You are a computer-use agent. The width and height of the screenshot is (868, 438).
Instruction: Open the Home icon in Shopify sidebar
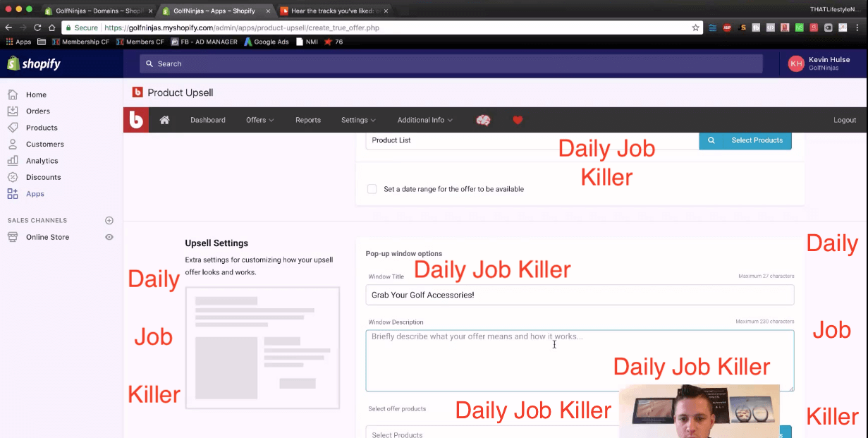coord(13,95)
